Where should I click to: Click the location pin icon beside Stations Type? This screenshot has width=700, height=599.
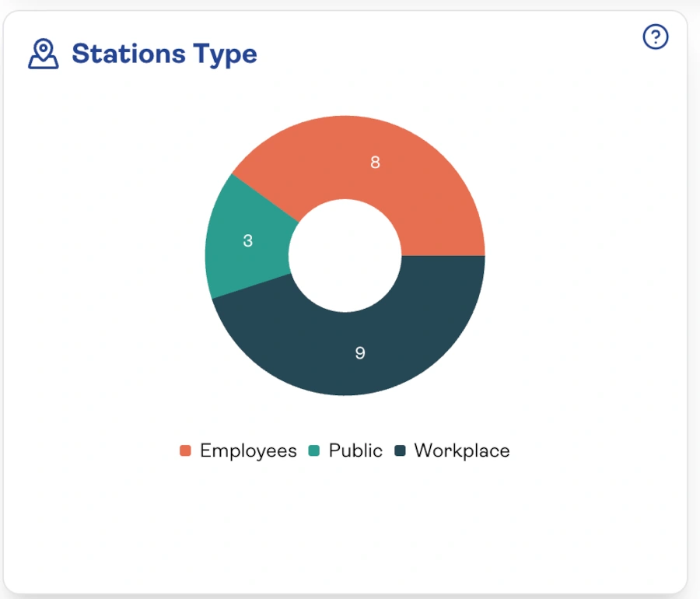[44, 54]
